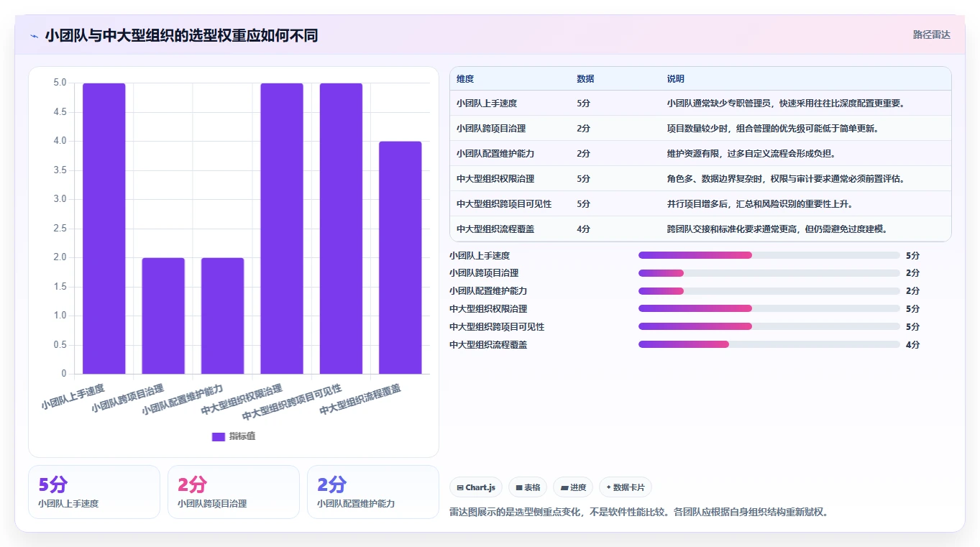
Task: Click the 小团队上手速度 label beside its progress bar
Action: 480,255
